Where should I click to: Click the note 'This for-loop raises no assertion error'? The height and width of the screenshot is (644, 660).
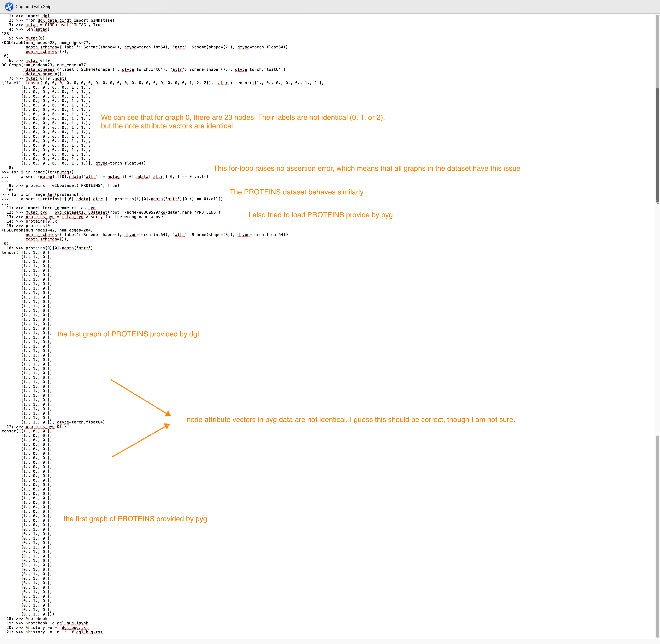pyautogui.click(x=367, y=168)
